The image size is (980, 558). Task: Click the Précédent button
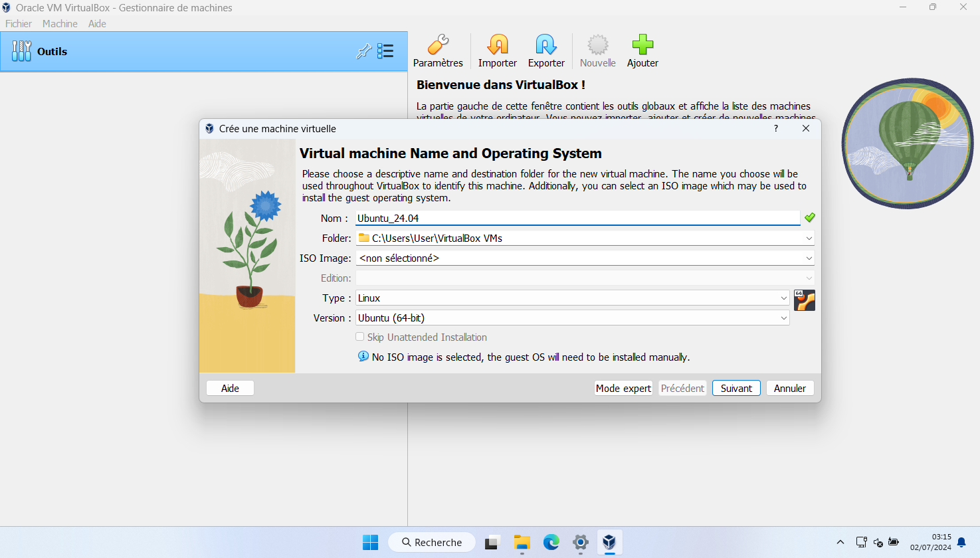tap(682, 388)
